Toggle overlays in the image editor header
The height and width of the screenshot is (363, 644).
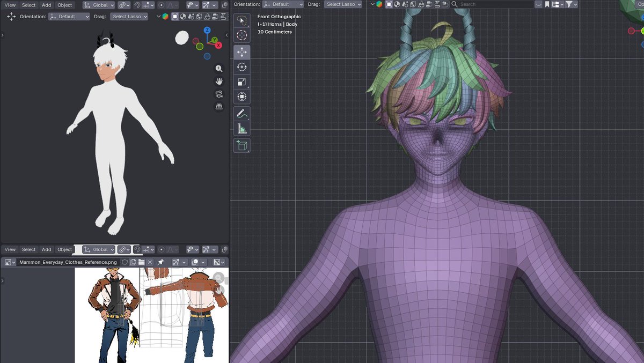pyautogui.click(x=195, y=262)
